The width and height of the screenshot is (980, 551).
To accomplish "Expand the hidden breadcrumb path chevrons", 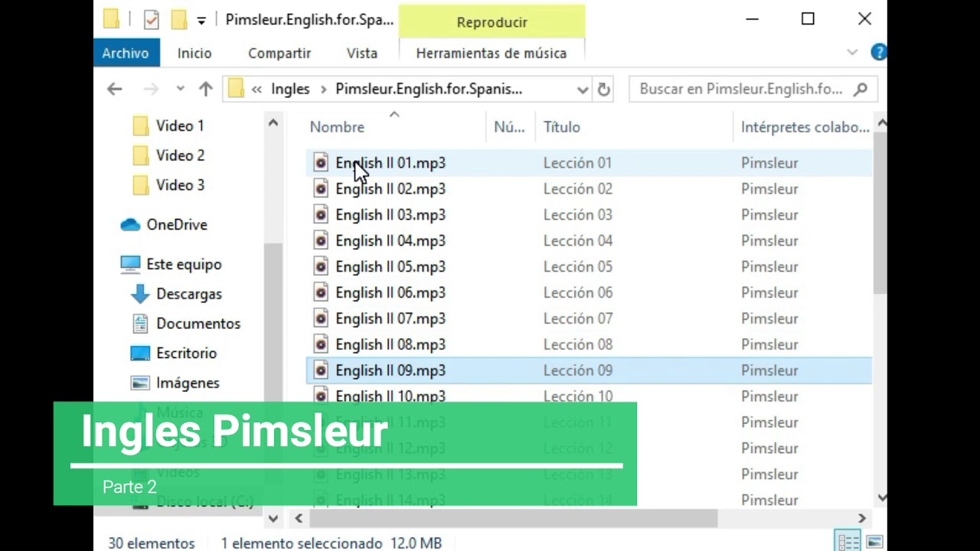I will [256, 90].
